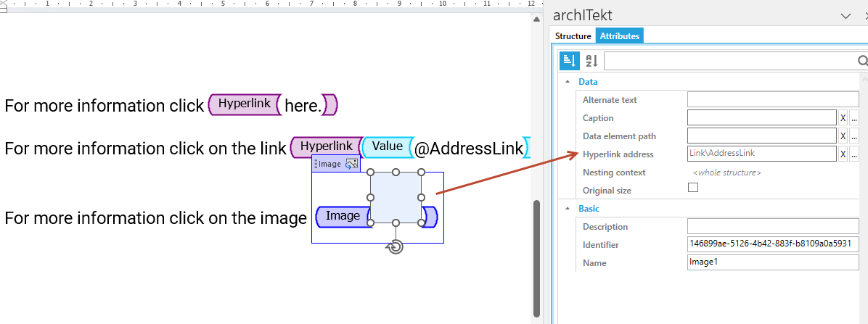Image resolution: width=868 pixels, height=324 pixels.
Task: Click the Description input field
Action: click(773, 226)
